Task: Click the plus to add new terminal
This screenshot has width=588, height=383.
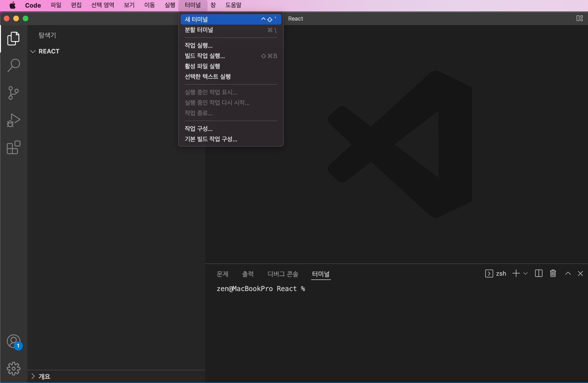Action: point(516,273)
